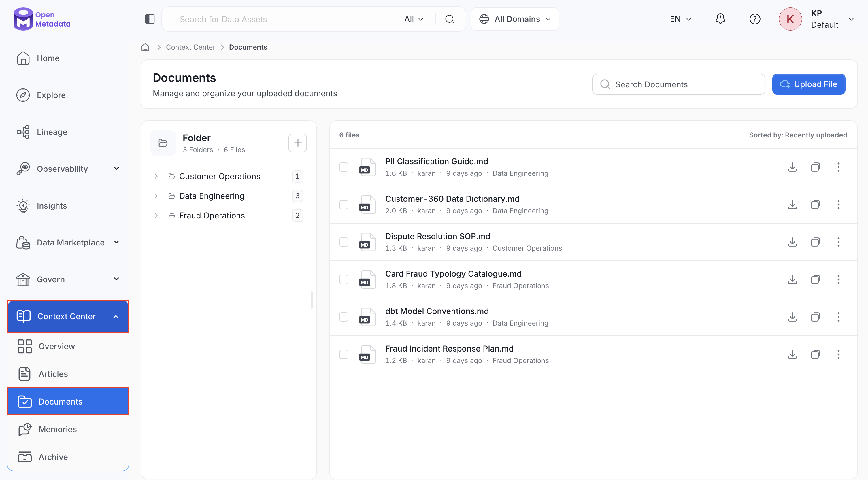868x480 pixels.
Task: Download PII Classification Guide.md
Action: [x=792, y=167]
